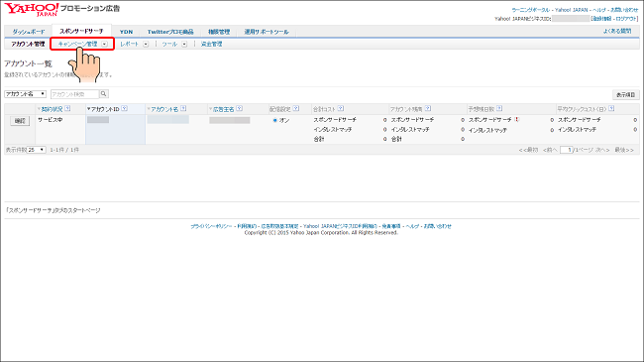The width and height of the screenshot is (644, 362).
Task: Select アカウント管理 in the sub menu
Action: pos(28,44)
